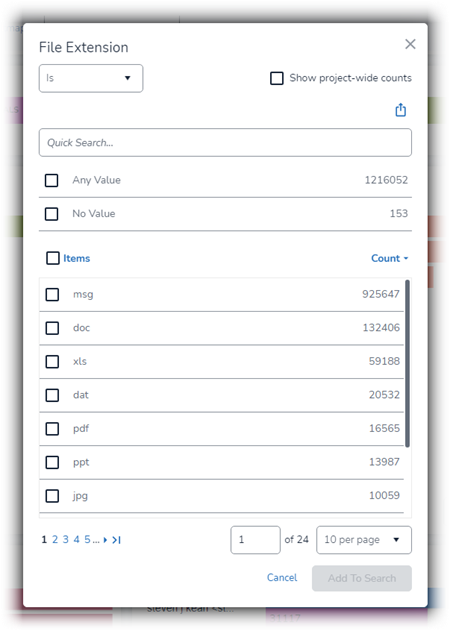Close the File Extension dialog
The height and width of the screenshot is (631, 450).
click(x=410, y=44)
